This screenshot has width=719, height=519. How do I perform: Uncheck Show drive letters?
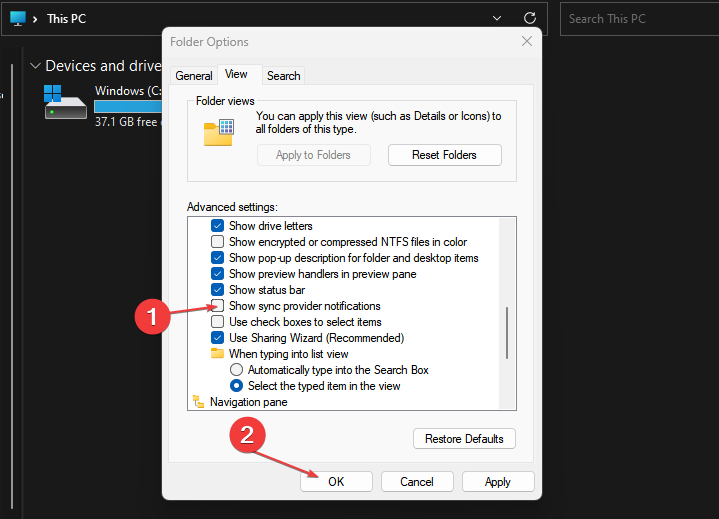217,226
